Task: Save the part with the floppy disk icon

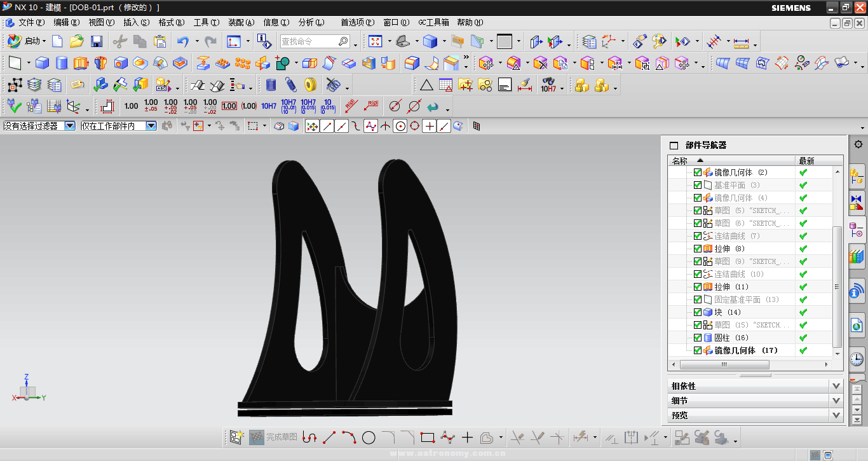Action: tap(97, 41)
